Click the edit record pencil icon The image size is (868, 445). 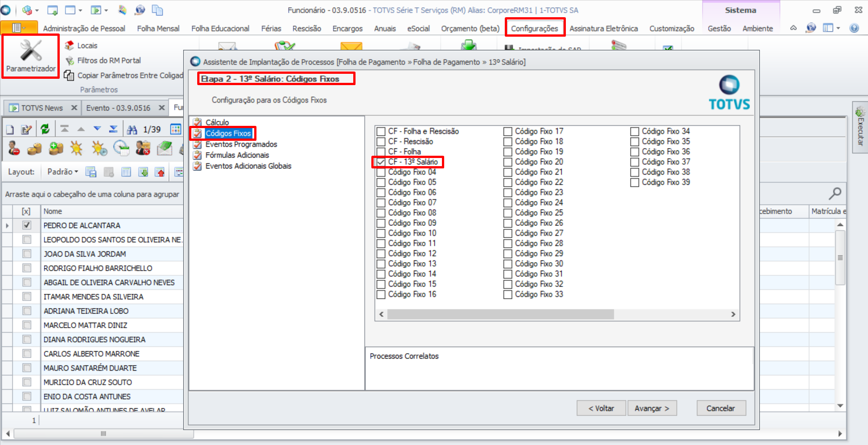26,130
